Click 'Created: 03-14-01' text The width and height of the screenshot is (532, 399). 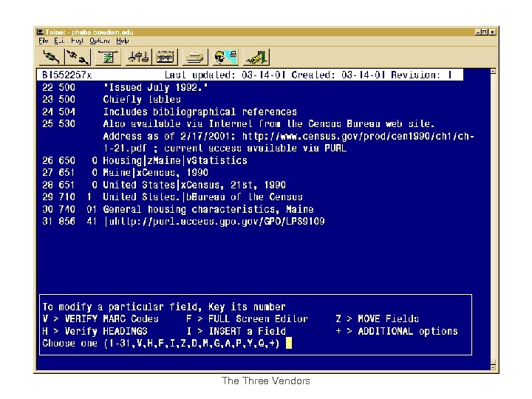click(338, 75)
